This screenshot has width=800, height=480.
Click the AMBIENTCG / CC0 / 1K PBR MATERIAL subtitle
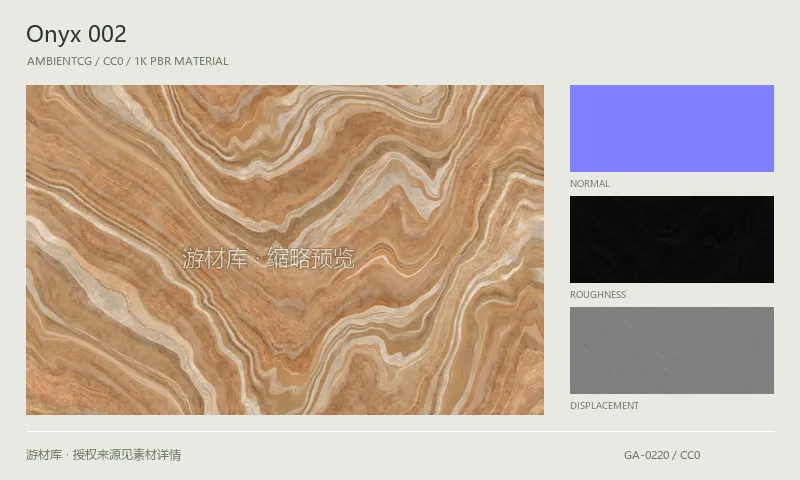pos(128,61)
